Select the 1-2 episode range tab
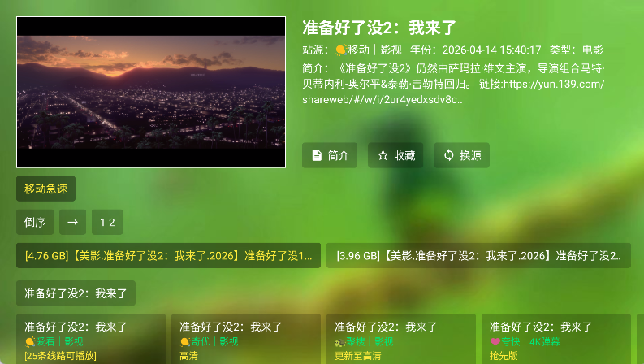644x364 pixels. [106, 222]
